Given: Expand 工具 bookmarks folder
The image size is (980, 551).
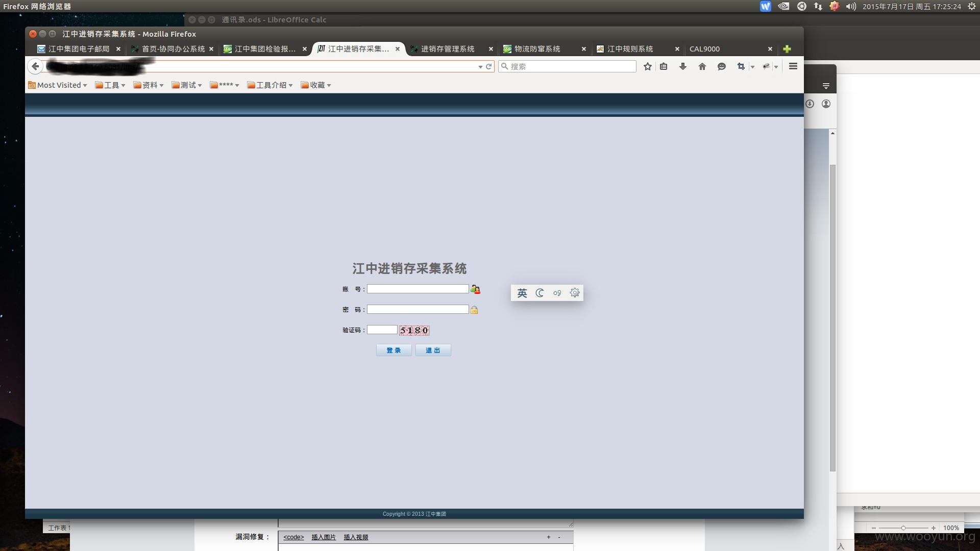Looking at the screenshot, I should tap(110, 85).
